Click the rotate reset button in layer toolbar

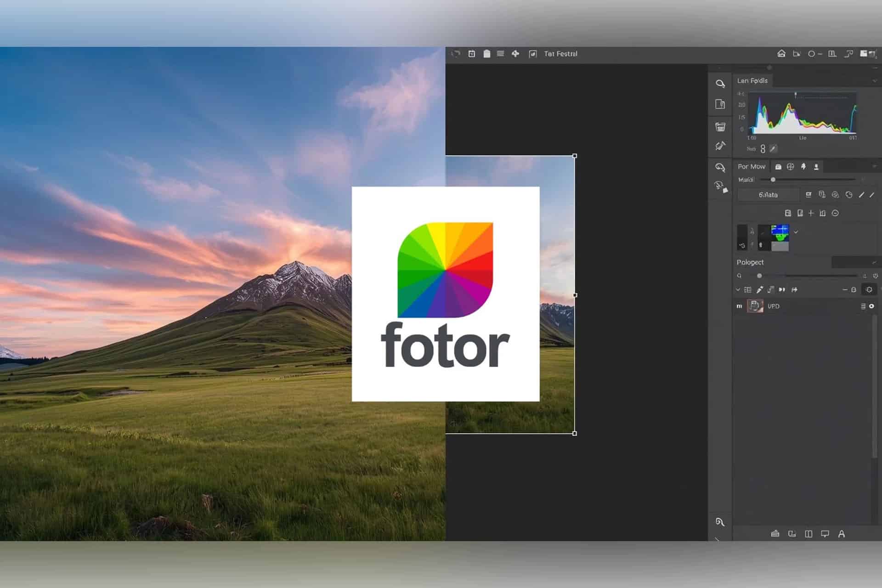coord(869,289)
